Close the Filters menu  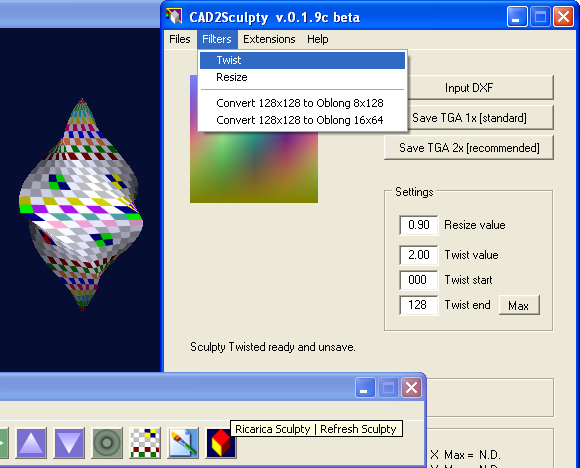point(217,39)
